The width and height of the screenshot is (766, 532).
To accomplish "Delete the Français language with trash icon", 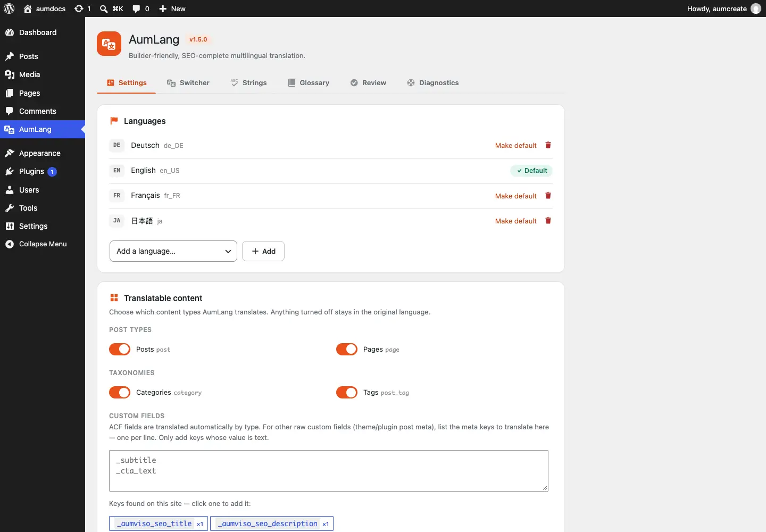I will (x=548, y=196).
